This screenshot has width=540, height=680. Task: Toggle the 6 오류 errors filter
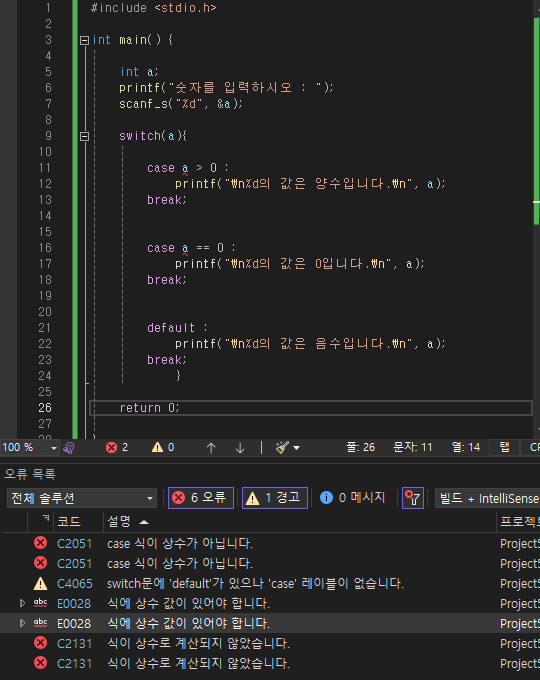click(201, 497)
